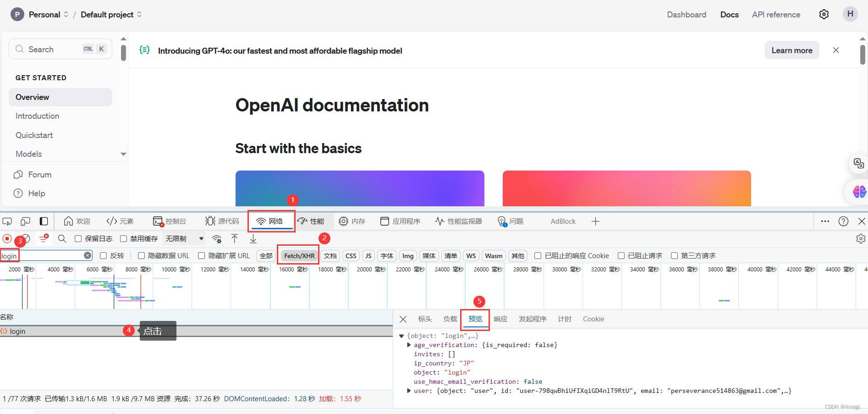Screen dimensions: 868x414
Task: Enable the 反转 checkbox
Action: (x=103, y=255)
